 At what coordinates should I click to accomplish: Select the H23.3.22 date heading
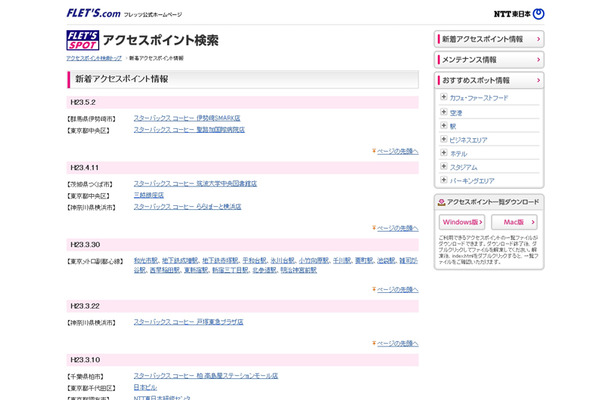tap(85, 306)
